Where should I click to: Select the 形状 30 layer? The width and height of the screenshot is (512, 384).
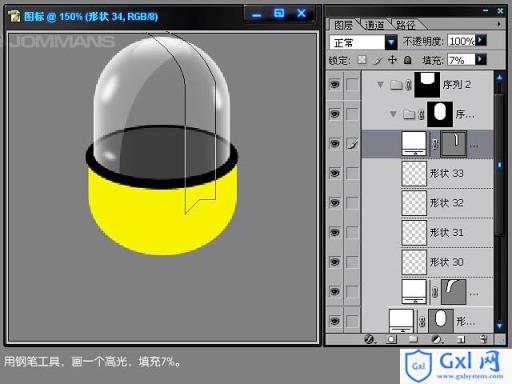click(428, 262)
